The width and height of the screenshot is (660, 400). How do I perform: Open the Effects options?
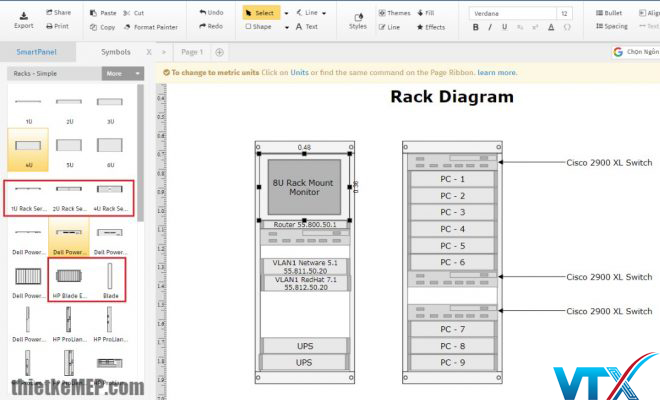430,27
